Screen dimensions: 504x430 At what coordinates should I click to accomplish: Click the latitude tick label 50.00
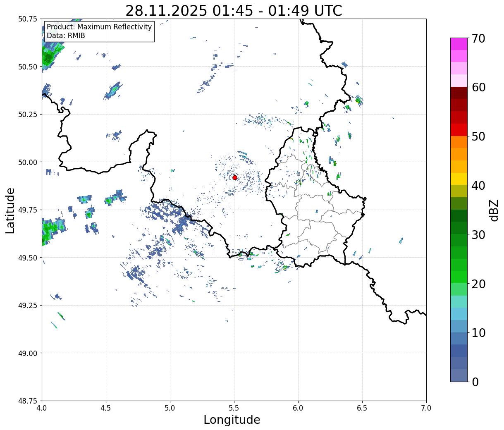click(x=28, y=162)
